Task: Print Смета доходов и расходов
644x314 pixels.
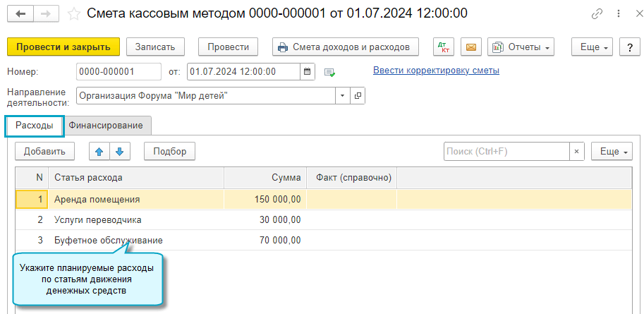Action: pos(346,47)
